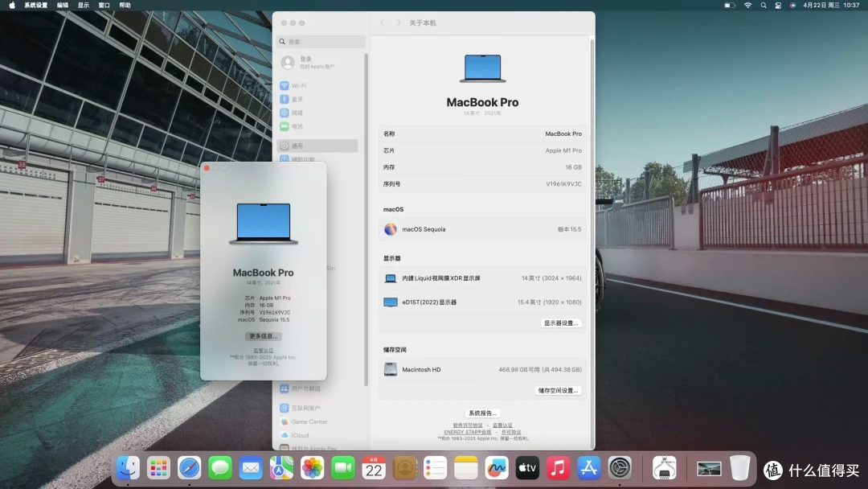Open Control Center from menu bar
The height and width of the screenshot is (489, 868).
pyautogui.click(x=778, y=5)
